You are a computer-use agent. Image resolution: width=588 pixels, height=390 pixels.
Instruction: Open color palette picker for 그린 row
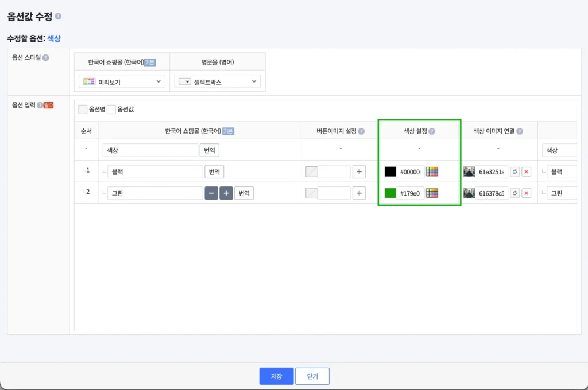coord(432,193)
